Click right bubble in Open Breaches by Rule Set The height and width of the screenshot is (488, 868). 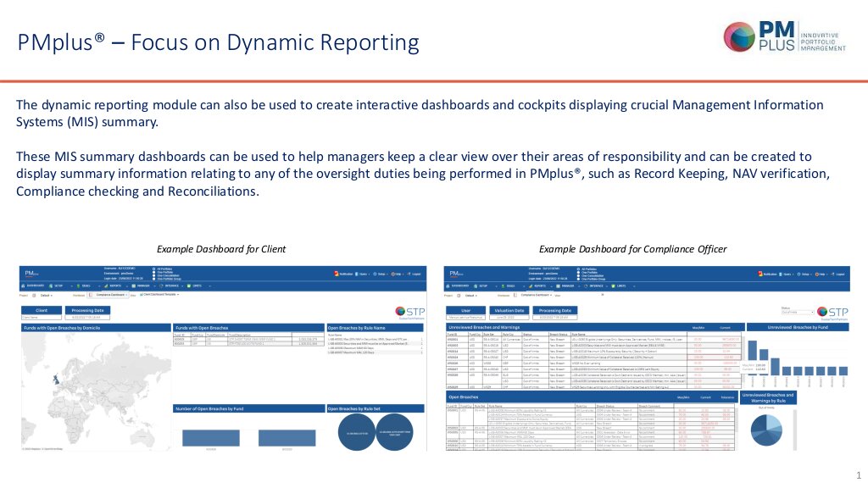394,432
